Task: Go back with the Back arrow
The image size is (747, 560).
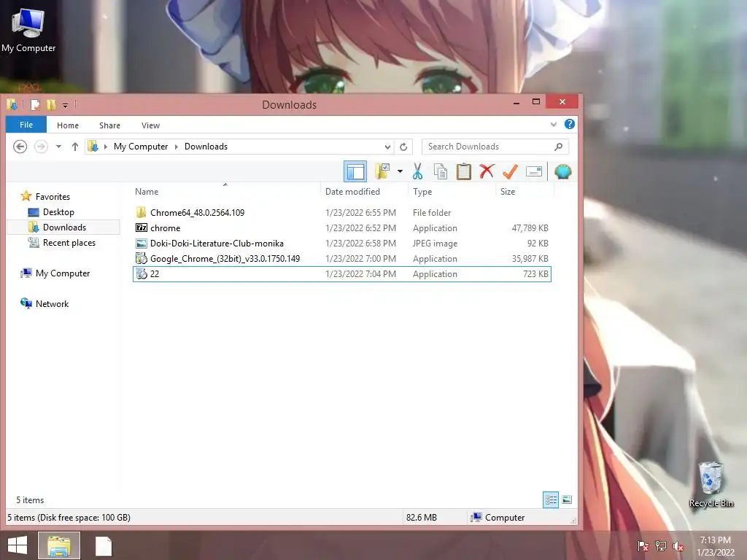Action: click(x=20, y=147)
